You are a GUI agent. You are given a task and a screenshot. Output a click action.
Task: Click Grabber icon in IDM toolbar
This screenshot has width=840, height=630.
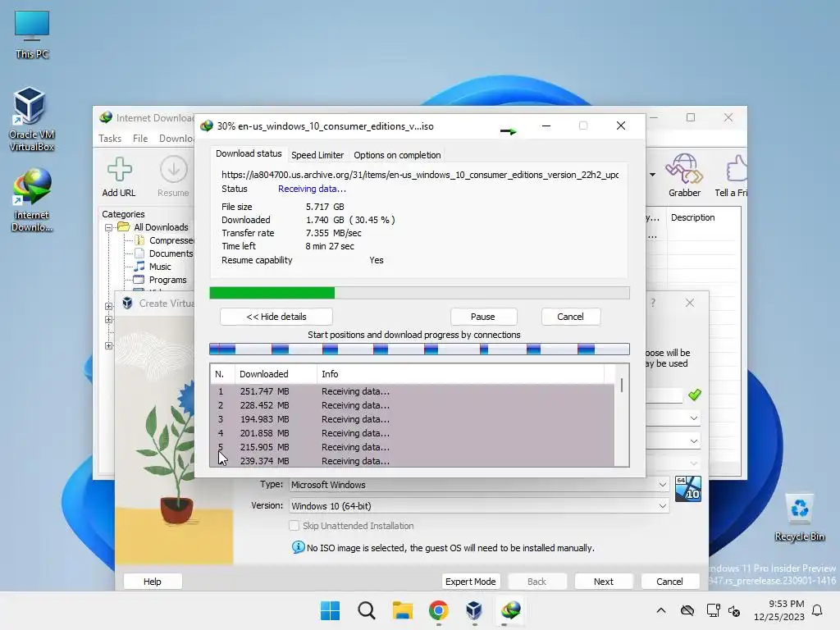click(684, 176)
